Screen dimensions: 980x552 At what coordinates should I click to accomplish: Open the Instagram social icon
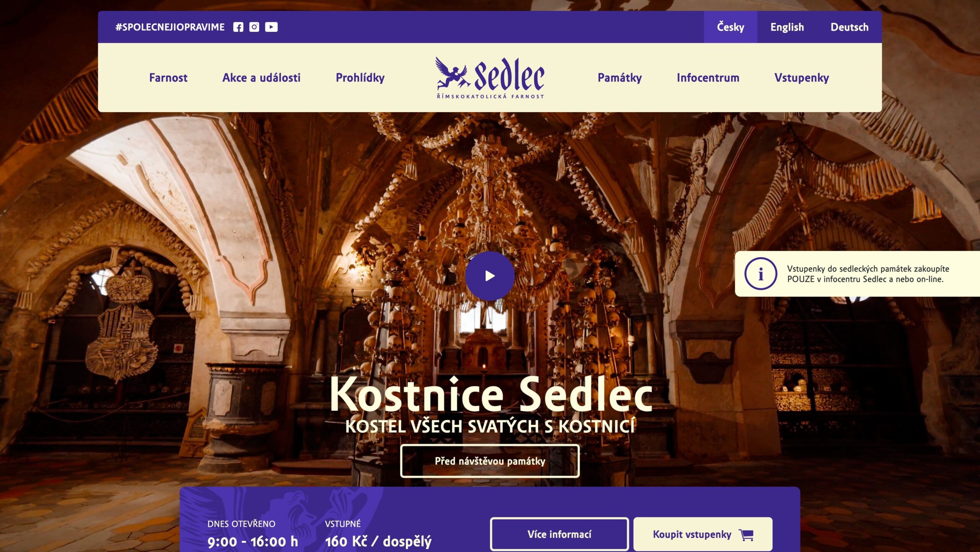(254, 27)
